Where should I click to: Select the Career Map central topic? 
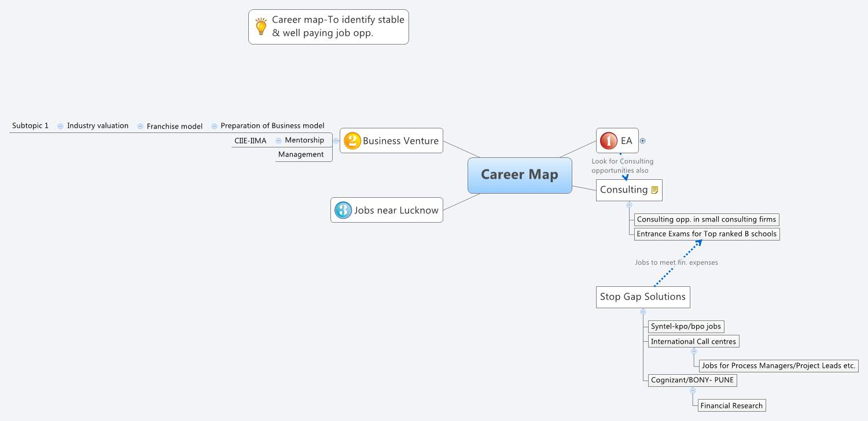[519, 175]
